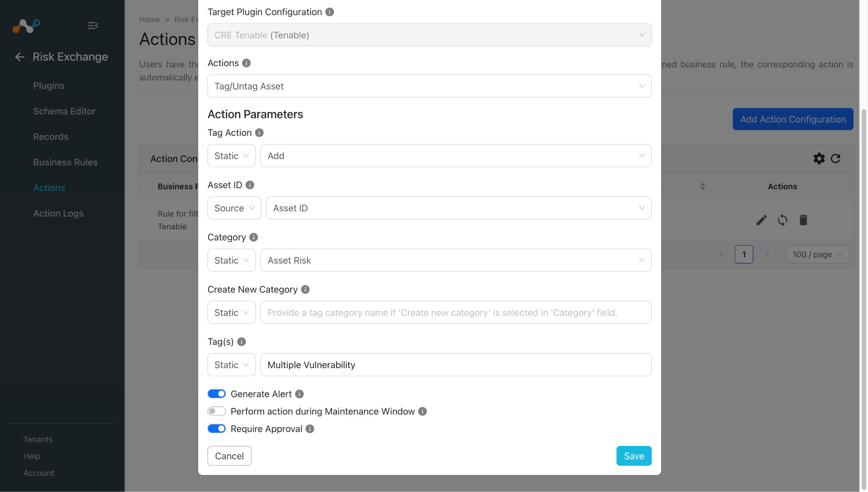Turn off the Require Approval toggle

point(217,428)
